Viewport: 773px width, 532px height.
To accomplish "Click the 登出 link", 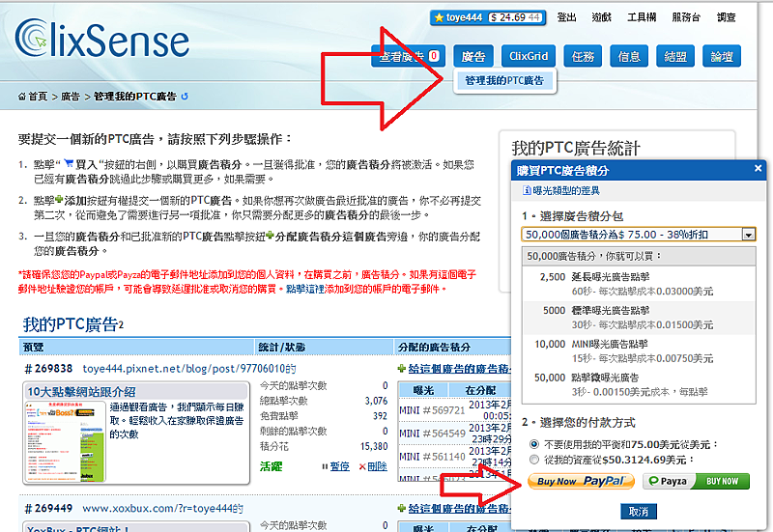I will [x=567, y=17].
